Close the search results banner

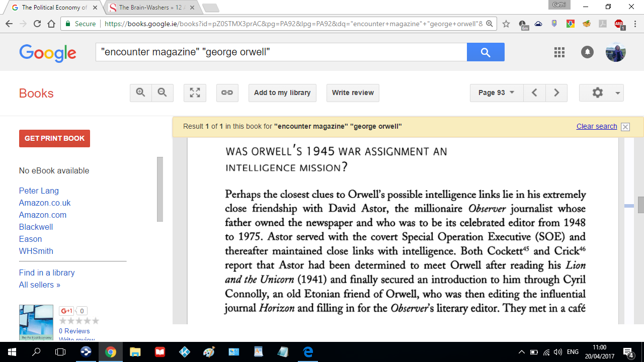(x=625, y=127)
